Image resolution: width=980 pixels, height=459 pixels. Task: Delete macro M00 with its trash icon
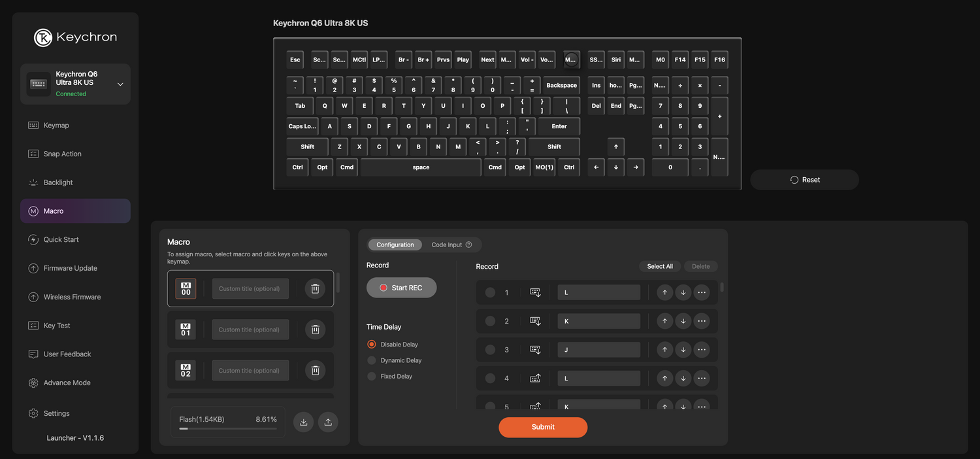pos(315,288)
